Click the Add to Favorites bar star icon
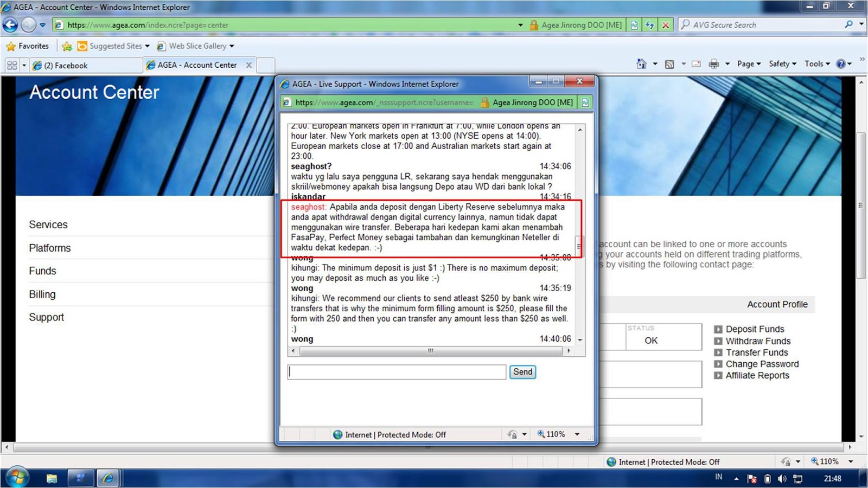Image resolution: width=868 pixels, height=488 pixels. tap(67, 46)
